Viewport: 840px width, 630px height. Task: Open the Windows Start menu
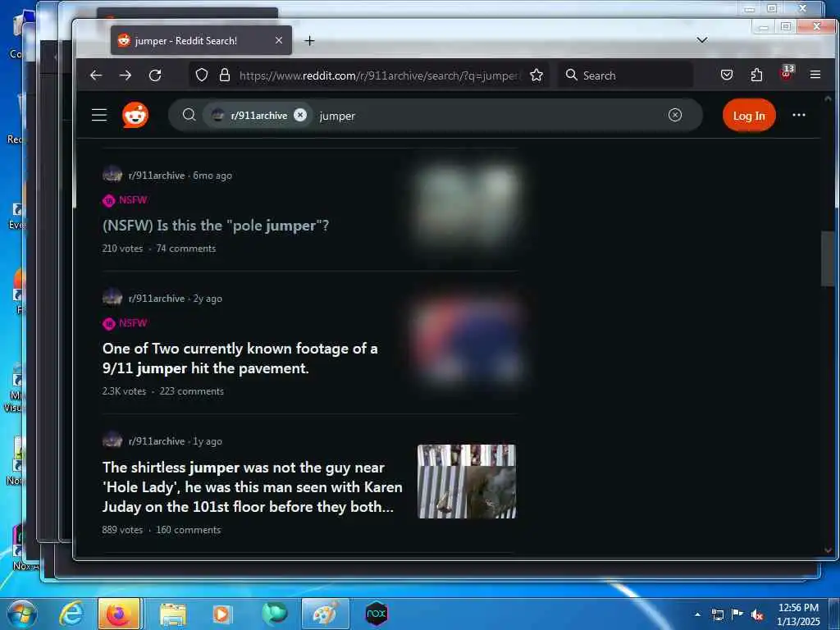pos(21,614)
